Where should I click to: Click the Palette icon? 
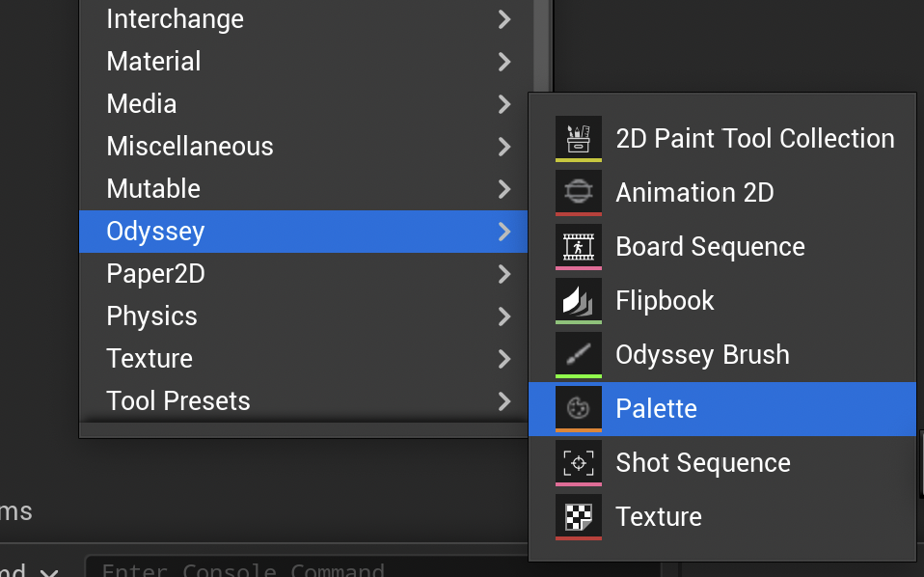(578, 409)
